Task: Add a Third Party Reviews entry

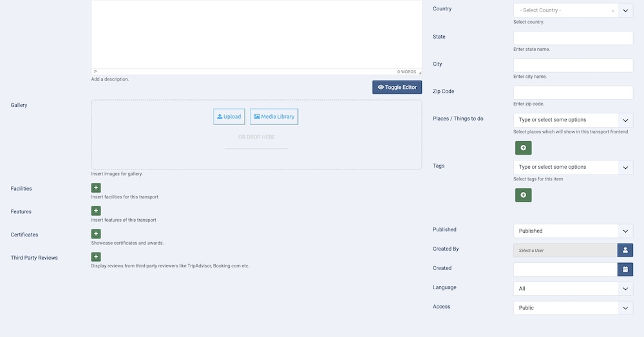Action: pos(96,256)
